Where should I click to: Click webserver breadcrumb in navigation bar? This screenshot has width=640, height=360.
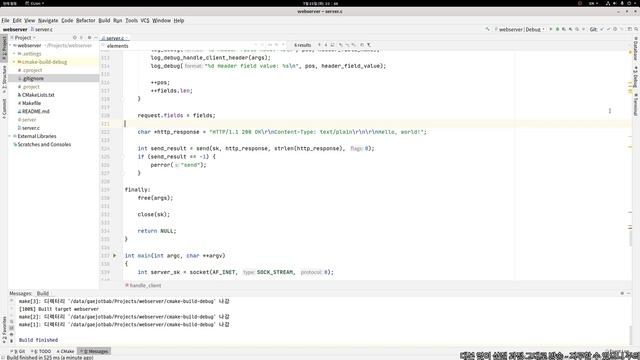point(15,29)
